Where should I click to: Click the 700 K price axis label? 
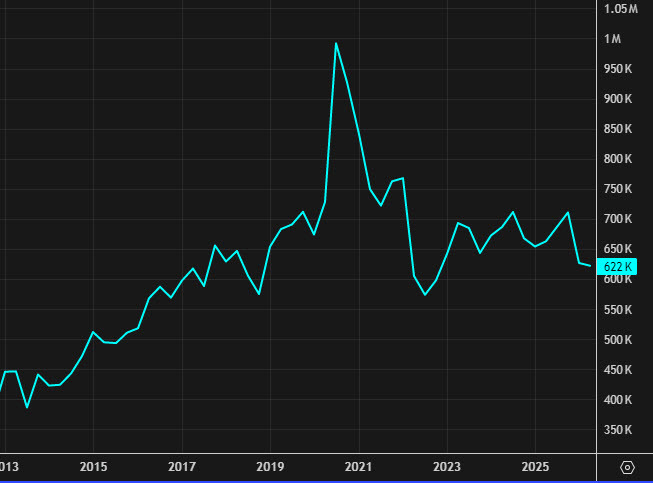[x=618, y=219]
